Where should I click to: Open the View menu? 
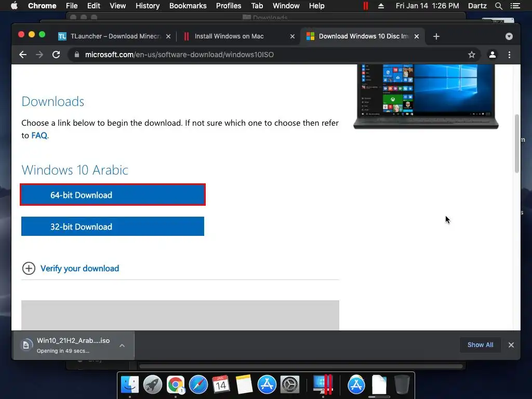pyautogui.click(x=118, y=6)
